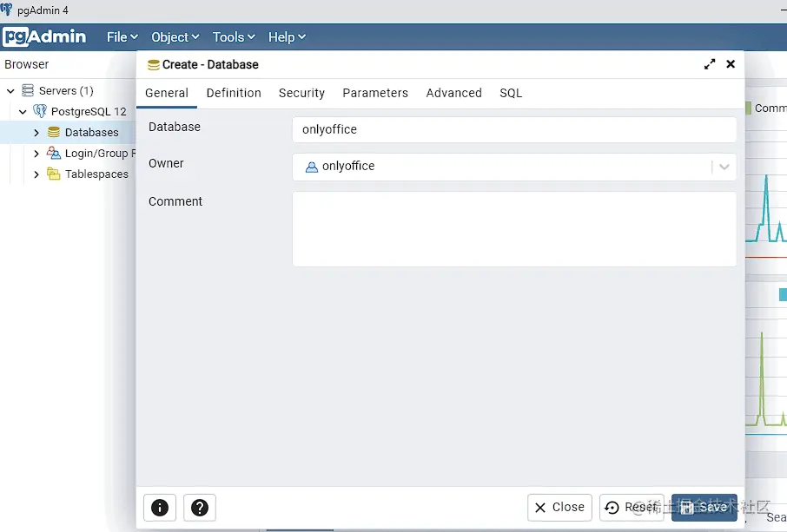Open the File menu
Viewport: 787px width, 532px height.
pos(122,37)
